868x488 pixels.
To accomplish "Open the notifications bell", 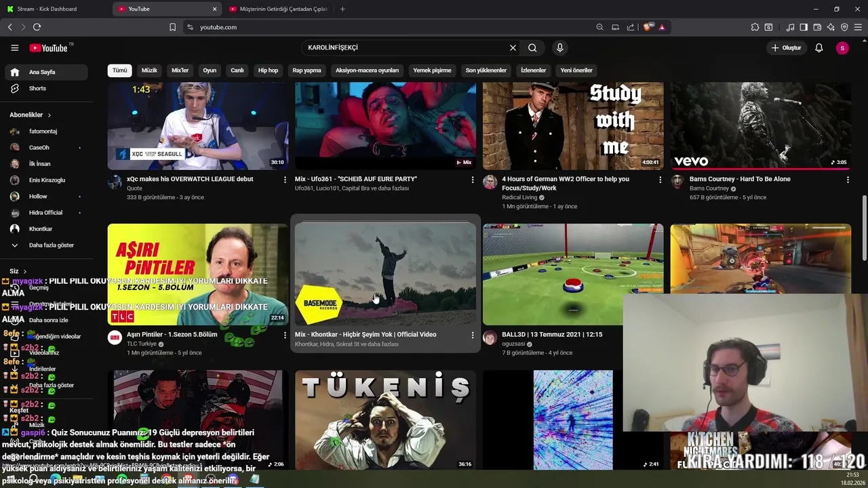I will coord(818,47).
